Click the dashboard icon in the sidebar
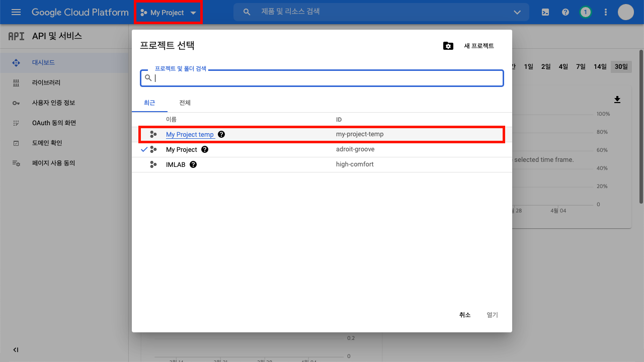This screenshot has width=644, height=362. 16,63
